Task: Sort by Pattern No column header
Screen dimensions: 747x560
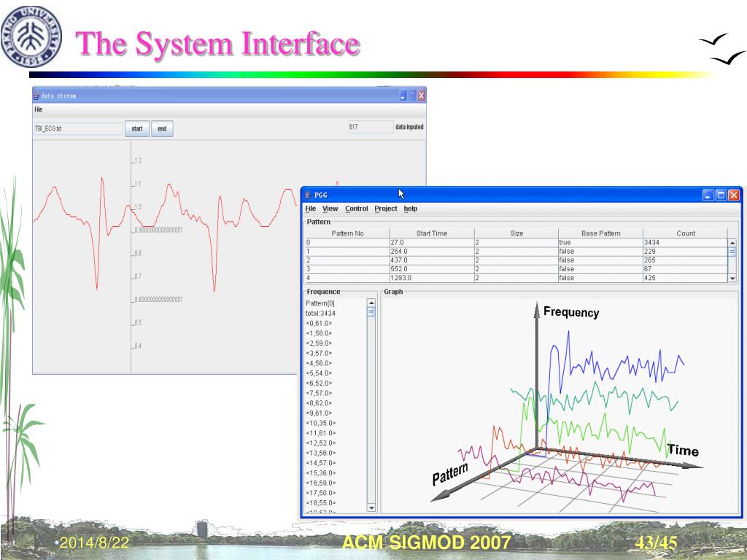Action: click(x=347, y=233)
